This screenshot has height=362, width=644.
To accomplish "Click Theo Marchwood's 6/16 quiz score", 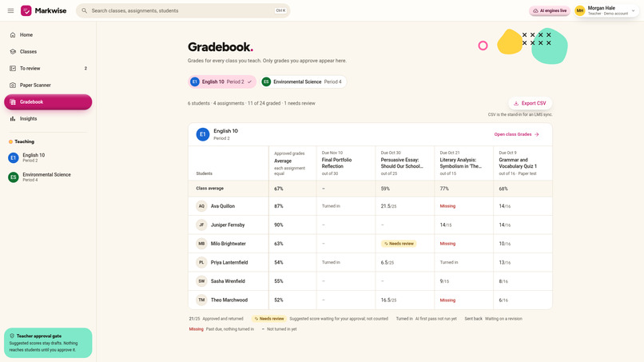I will click(503, 300).
